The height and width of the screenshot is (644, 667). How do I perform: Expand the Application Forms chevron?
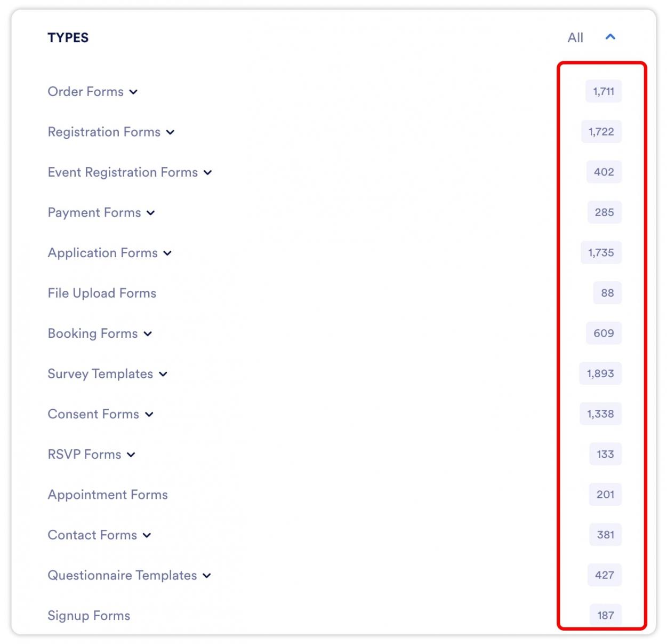click(167, 253)
